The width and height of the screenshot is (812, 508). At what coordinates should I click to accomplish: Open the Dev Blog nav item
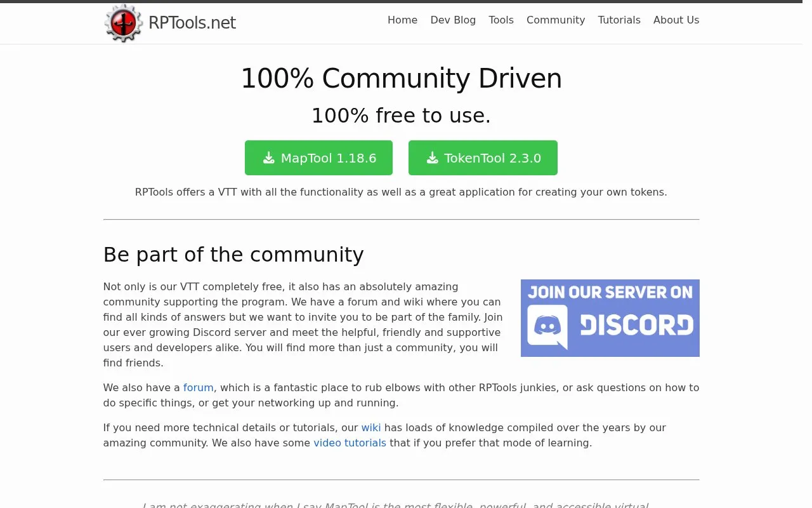[453, 20]
